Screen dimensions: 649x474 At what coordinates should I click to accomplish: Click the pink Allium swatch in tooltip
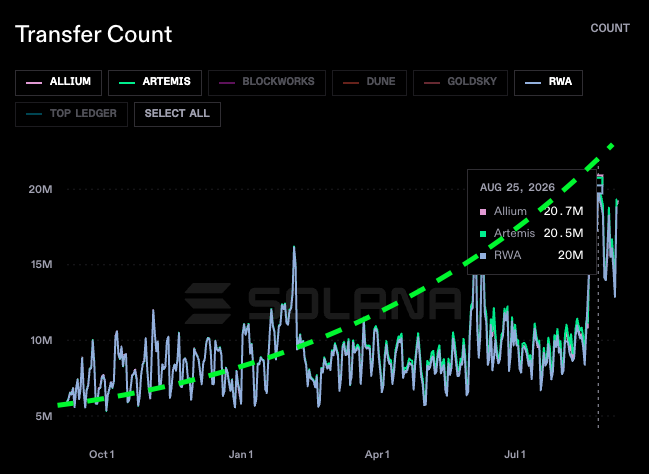coord(483,212)
